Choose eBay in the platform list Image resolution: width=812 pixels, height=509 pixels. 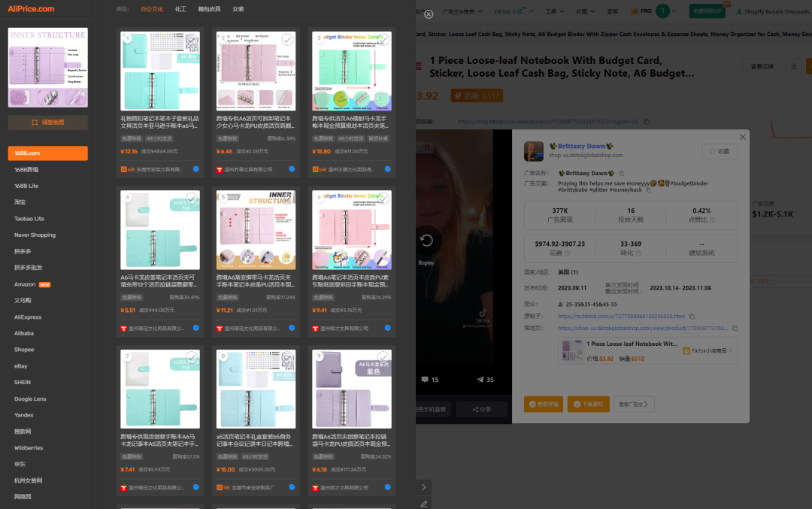(21, 366)
